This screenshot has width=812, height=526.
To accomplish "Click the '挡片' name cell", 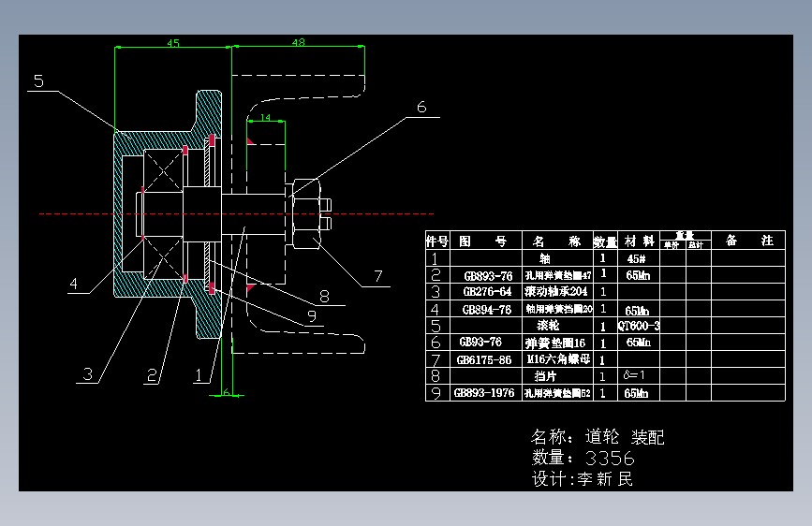I will click(545, 376).
